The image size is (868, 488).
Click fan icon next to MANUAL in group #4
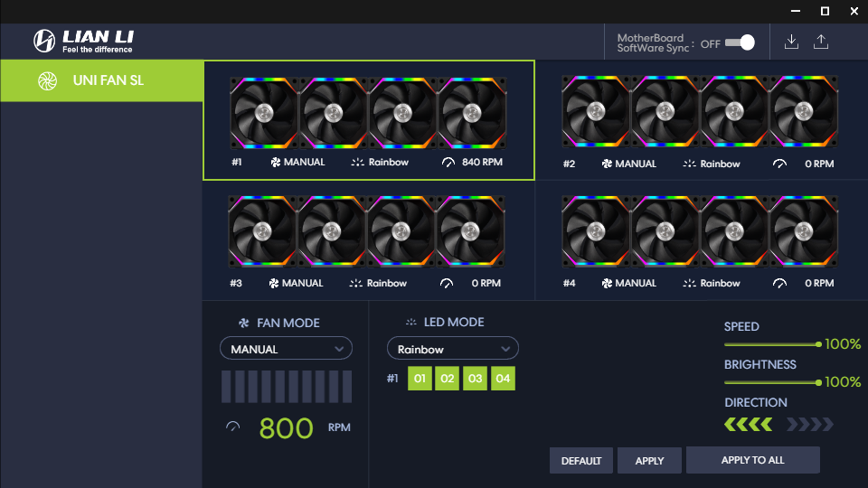tap(608, 283)
